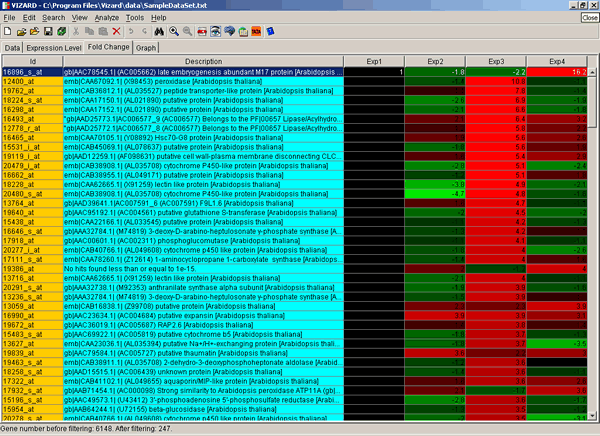
Task: Click the eye view icon in toolbar
Action: (215, 31)
